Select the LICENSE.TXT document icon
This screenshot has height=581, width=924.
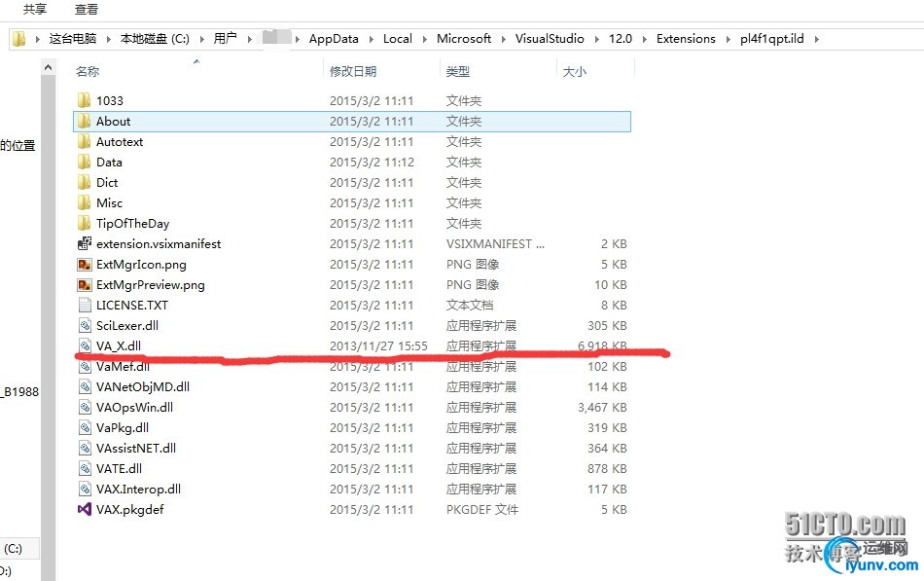[85, 305]
